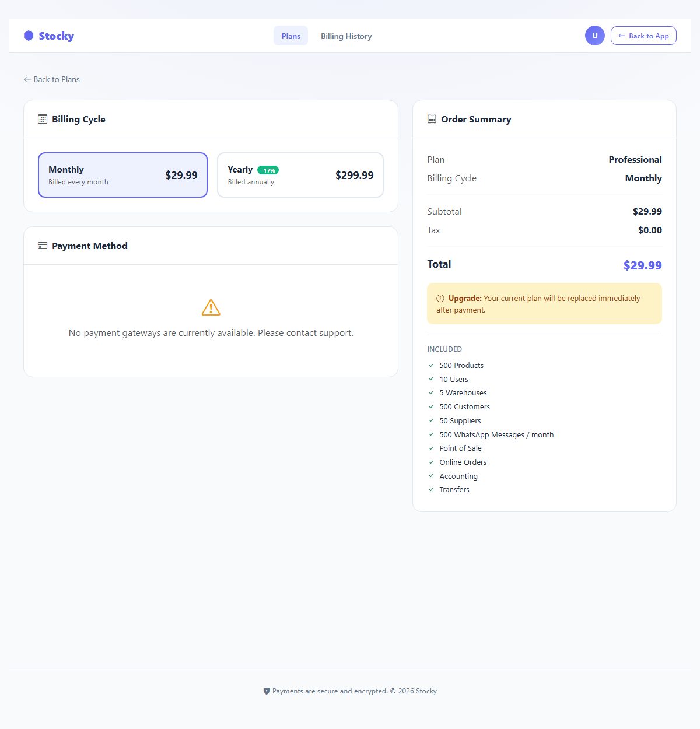Screen dimensions: 700x729
Task: Click the checkmark beside Point of Sale
Action: point(431,448)
